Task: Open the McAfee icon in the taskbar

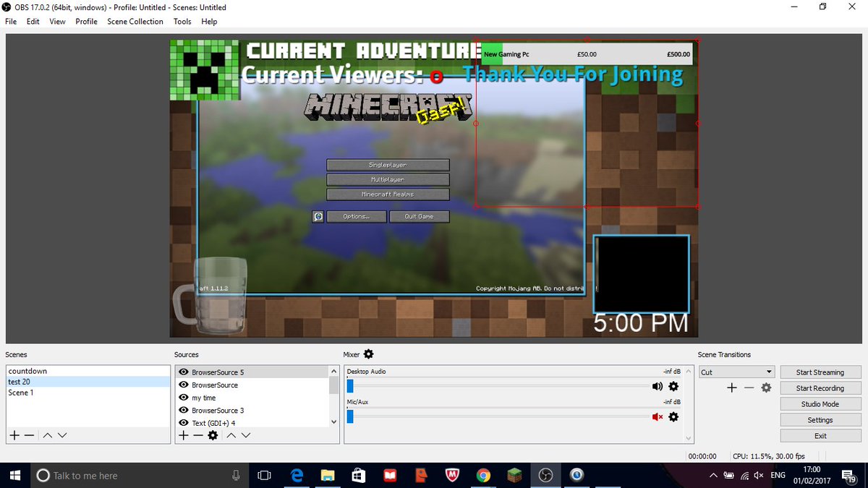Action: (453, 475)
